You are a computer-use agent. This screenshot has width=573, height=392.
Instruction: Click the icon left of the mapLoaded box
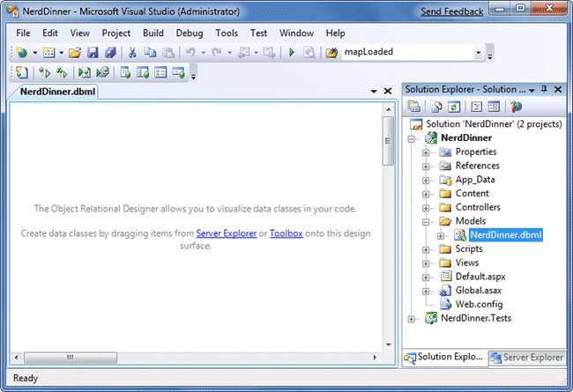(x=331, y=53)
